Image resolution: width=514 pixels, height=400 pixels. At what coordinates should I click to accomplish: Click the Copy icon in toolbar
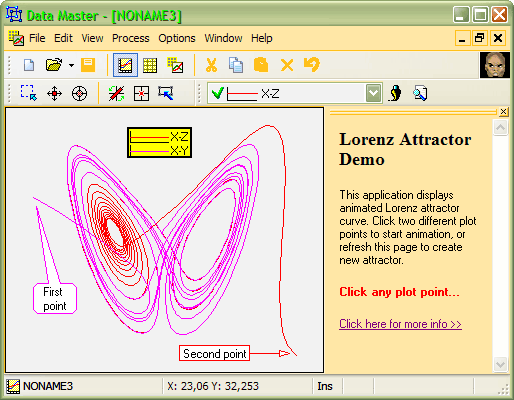point(236,65)
